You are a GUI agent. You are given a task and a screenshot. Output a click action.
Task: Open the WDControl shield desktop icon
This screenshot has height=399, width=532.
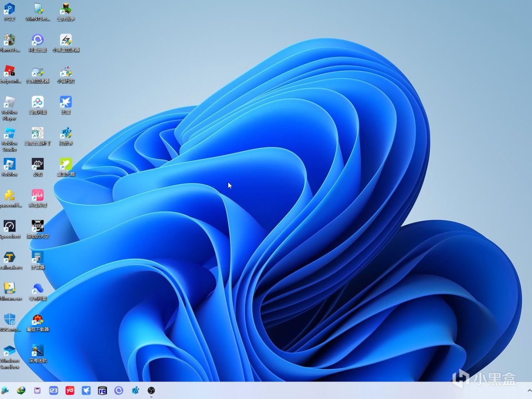click(9, 323)
